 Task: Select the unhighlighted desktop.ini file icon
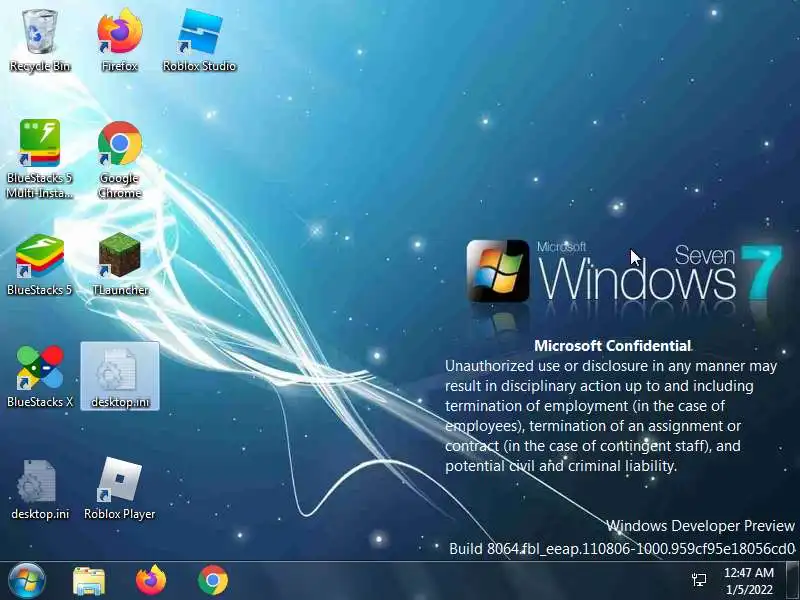[40, 489]
